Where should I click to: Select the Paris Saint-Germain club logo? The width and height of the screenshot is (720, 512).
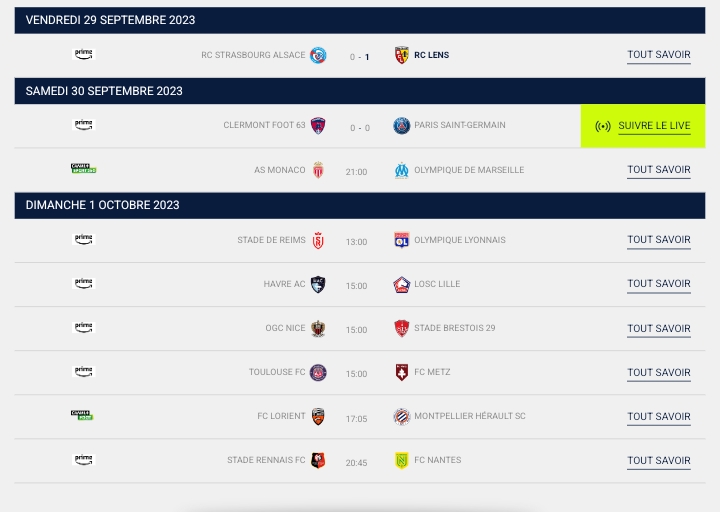(x=402, y=126)
